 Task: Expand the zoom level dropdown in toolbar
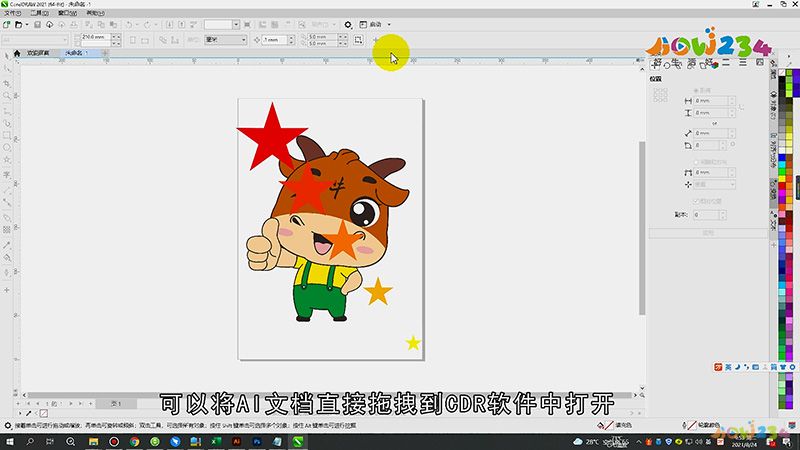click(236, 24)
